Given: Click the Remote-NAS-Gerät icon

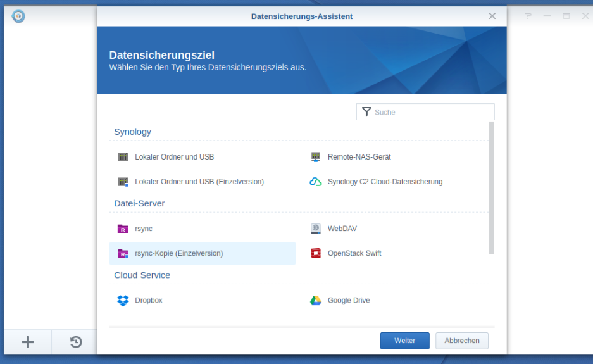Looking at the screenshot, I should coord(315,156).
